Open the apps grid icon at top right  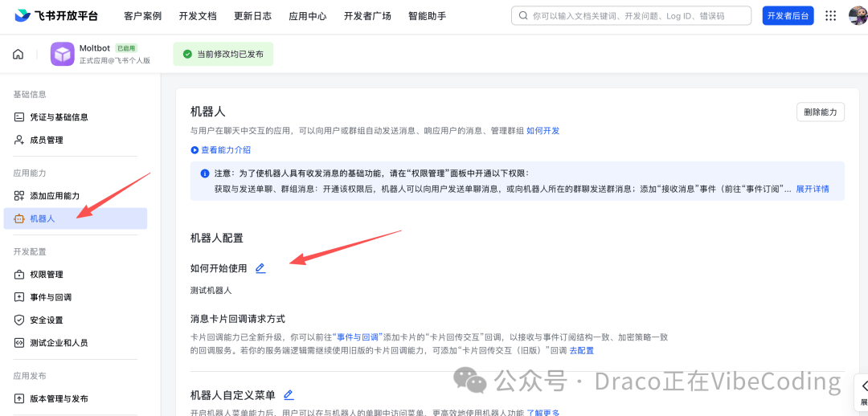tap(830, 16)
